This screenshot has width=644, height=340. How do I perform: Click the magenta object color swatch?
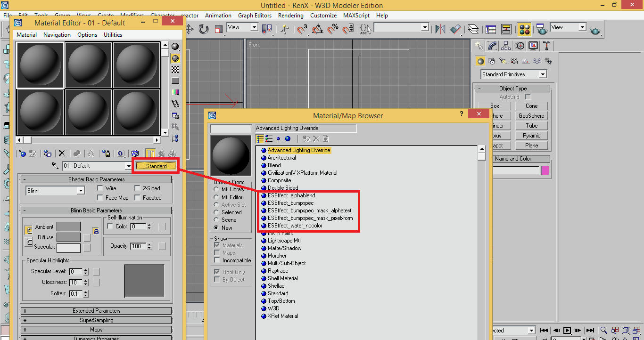click(545, 170)
